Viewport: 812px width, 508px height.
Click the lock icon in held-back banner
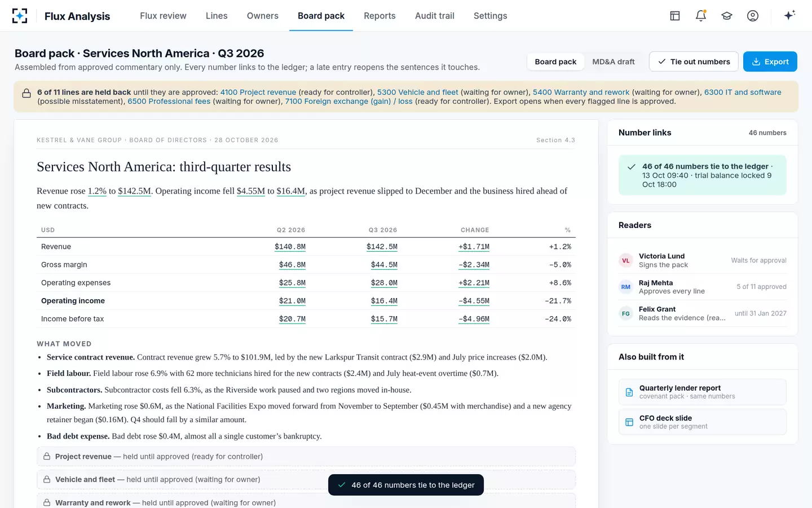(27, 93)
